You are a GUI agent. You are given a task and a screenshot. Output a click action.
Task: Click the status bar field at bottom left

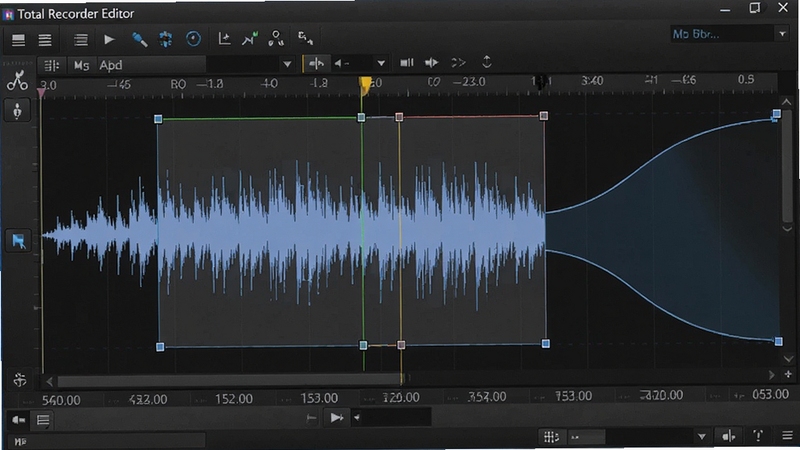107,441
